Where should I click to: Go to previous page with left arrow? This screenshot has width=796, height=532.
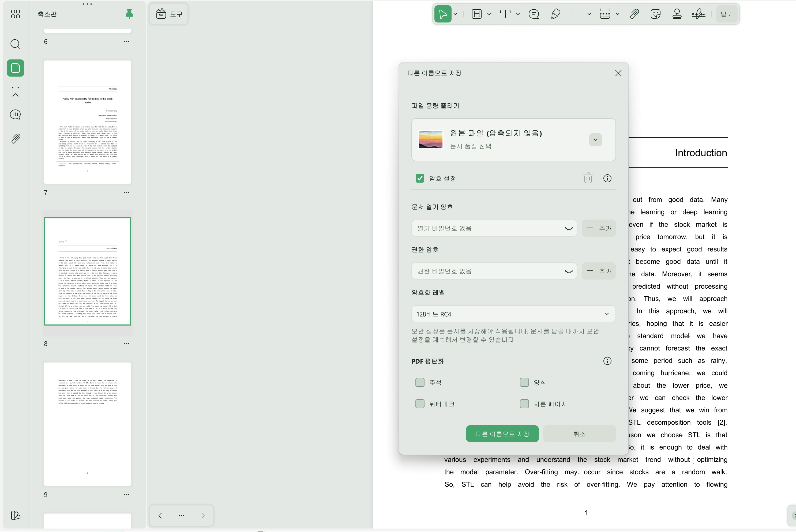160,516
